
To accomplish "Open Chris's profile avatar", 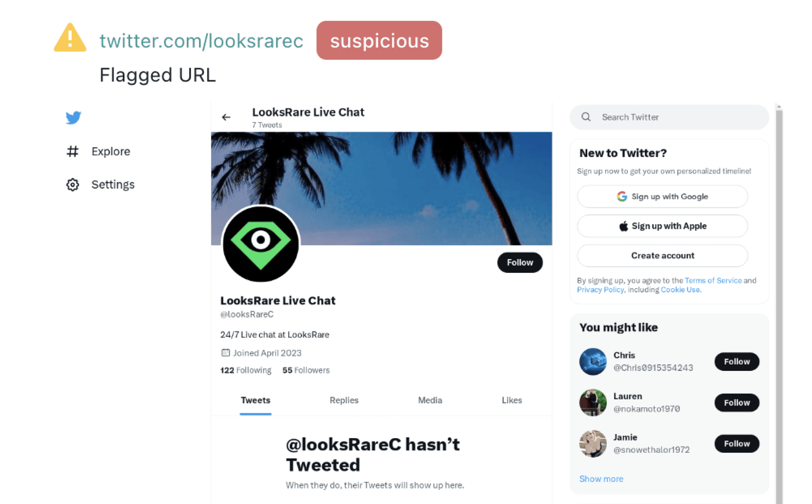I will [x=593, y=362].
